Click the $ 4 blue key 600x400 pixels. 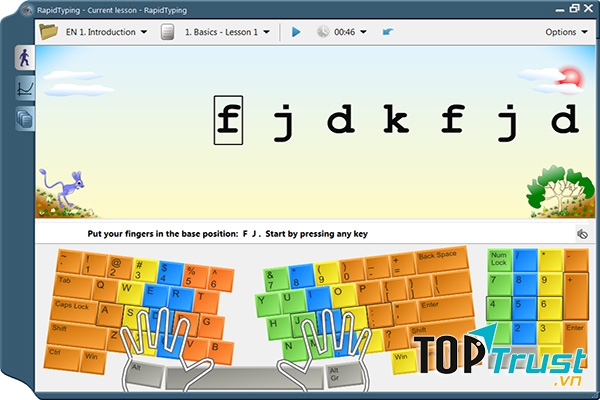(x=170, y=273)
